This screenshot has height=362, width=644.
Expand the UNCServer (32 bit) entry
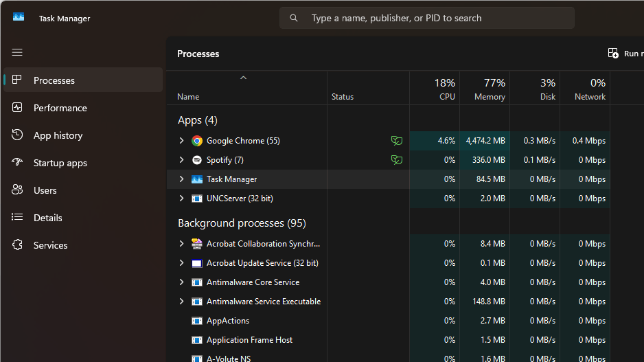click(181, 199)
